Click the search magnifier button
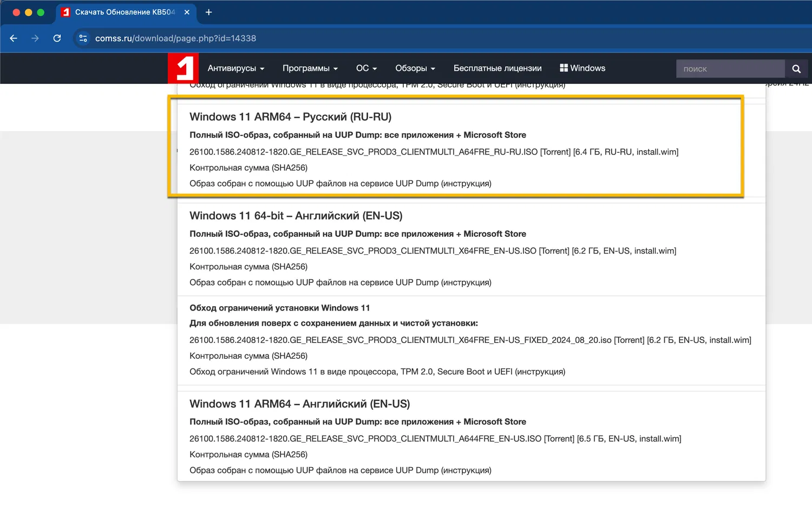Image resolution: width=812 pixels, height=505 pixels. 796,69
